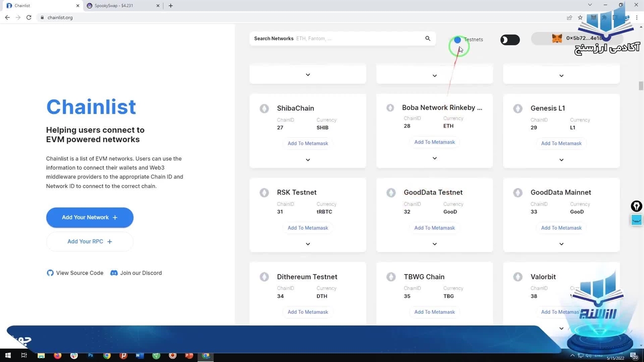Bookmark this page with the star icon
Image resolution: width=644 pixels, height=362 pixels.
coord(580,17)
